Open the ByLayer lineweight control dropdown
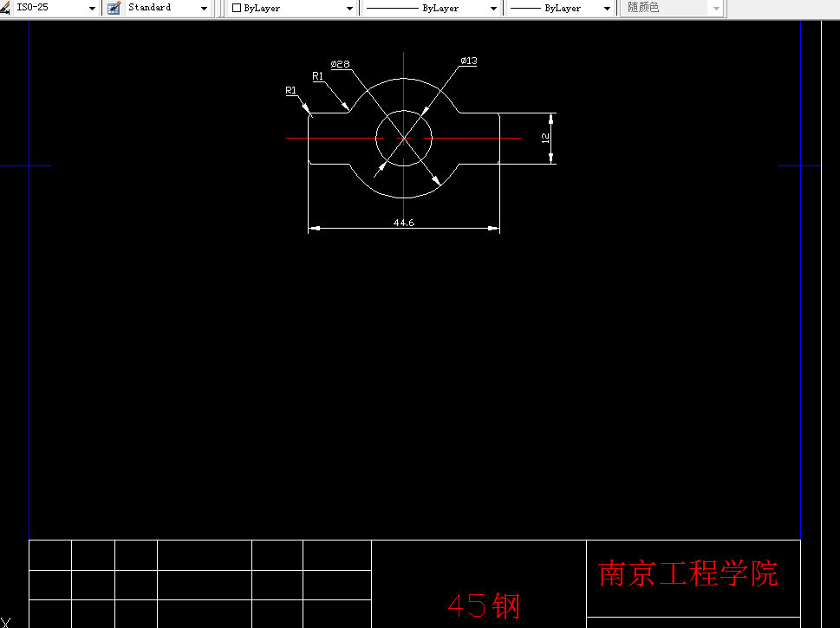Image resolution: width=840 pixels, height=628 pixels. [560, 8]
